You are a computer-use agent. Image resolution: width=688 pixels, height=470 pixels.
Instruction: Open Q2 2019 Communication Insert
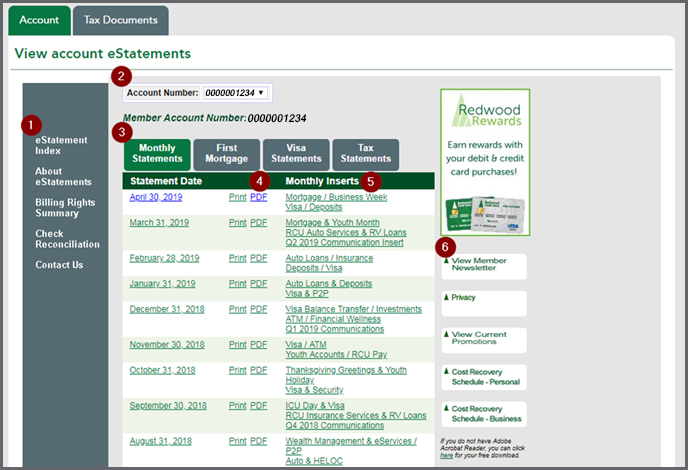click(344, 243)
